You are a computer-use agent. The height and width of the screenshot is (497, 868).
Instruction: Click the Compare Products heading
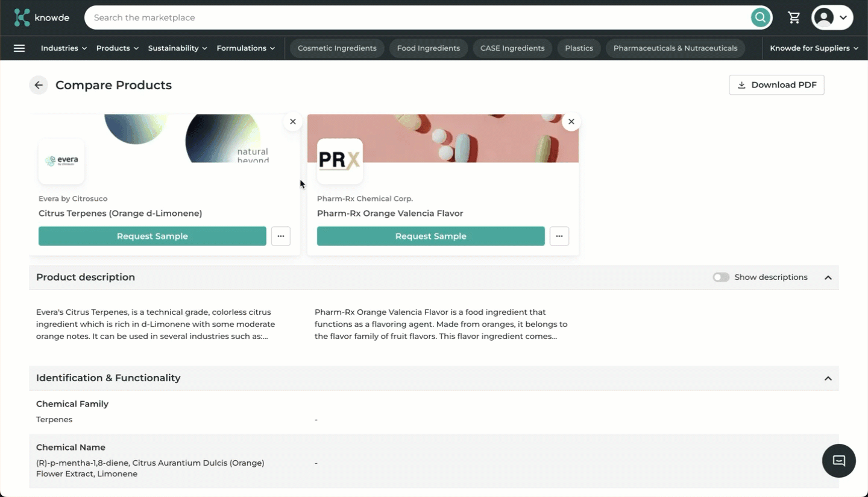click(113, 85)
